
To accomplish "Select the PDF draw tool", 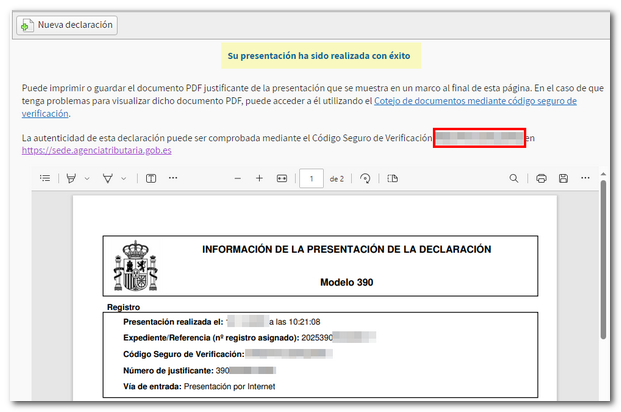I will (108, 178).
